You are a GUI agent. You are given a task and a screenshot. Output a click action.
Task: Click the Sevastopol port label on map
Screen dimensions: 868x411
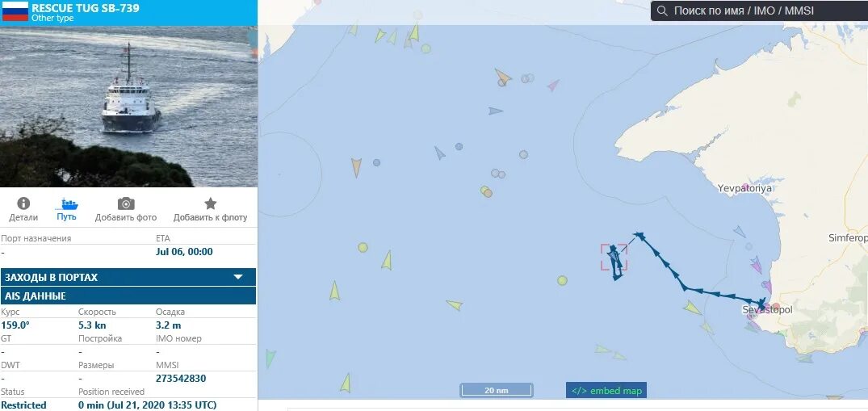pos(767,309)
